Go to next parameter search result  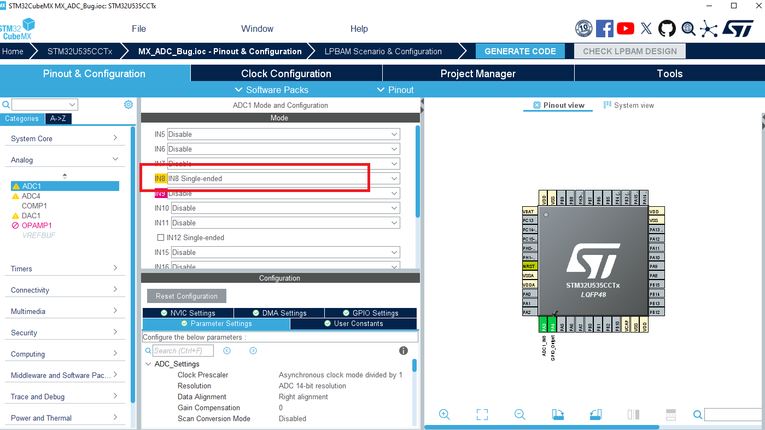tap(253, 350)
